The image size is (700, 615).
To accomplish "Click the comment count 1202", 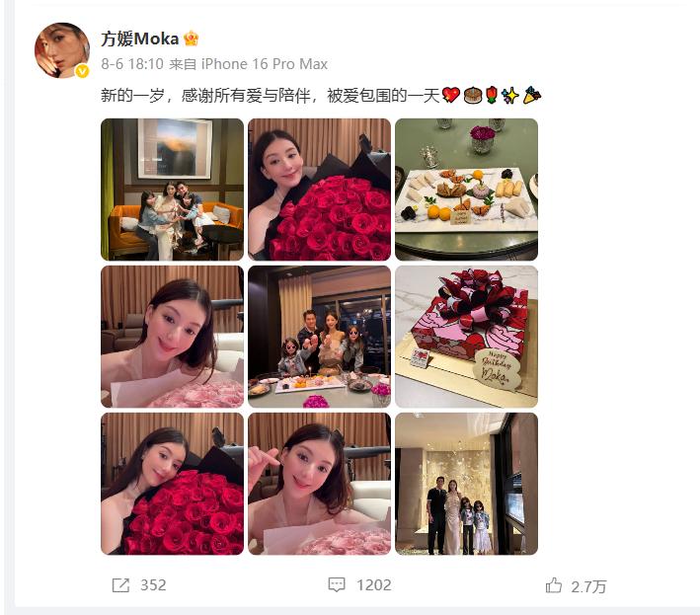I will (373, 585).
